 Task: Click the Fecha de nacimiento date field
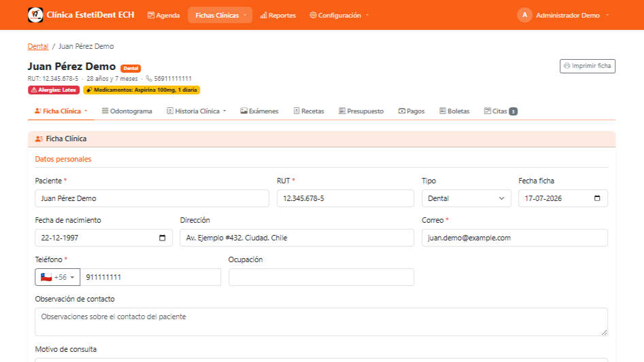click(103, 238)
